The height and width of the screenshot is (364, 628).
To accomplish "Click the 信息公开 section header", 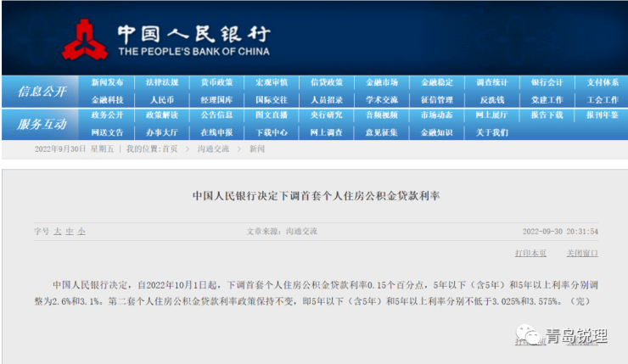I will (42, 91).
